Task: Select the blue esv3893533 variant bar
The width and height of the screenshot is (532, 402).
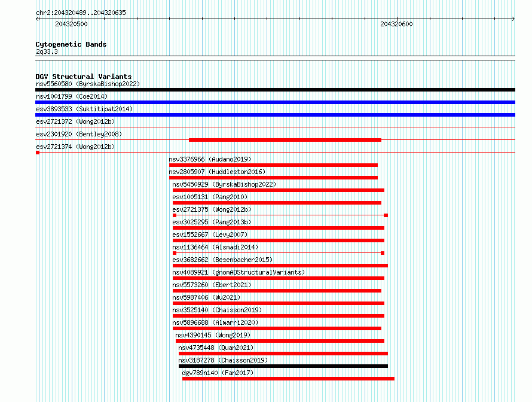Action: 275,115
